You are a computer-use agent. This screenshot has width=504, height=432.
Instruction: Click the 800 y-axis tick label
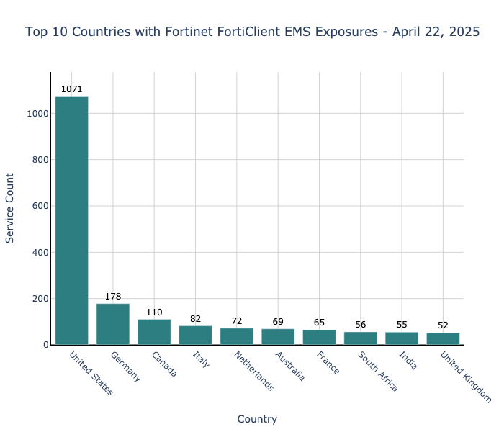(x=40, y=160)
